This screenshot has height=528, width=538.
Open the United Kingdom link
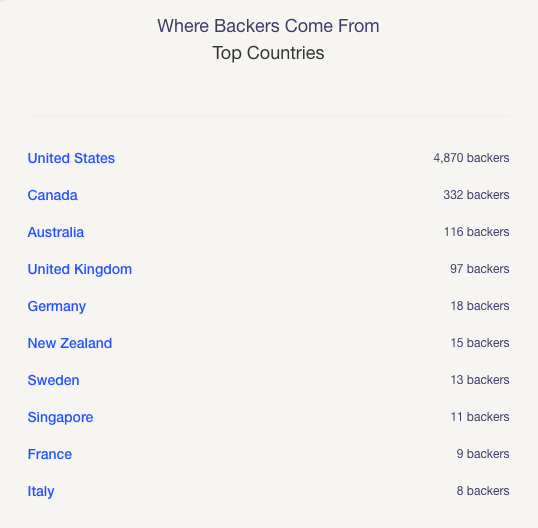[80, 269]
